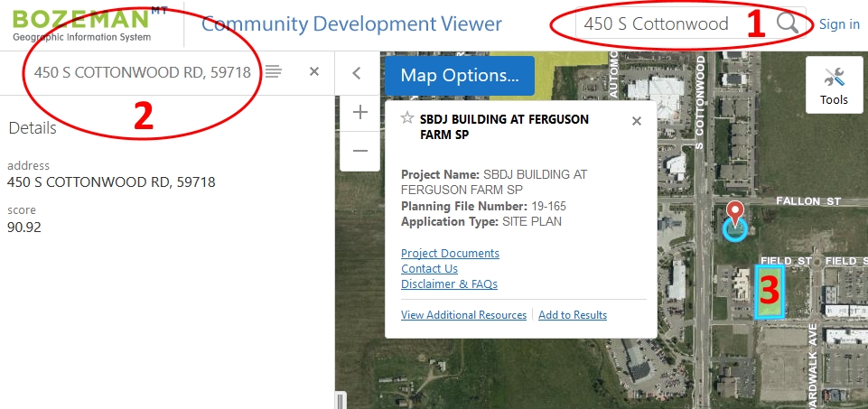This screenshot has height=409, width=868.
Task: Click the star icon beside SBDJ BUILDING title
Action: click(x=407, y=118)
